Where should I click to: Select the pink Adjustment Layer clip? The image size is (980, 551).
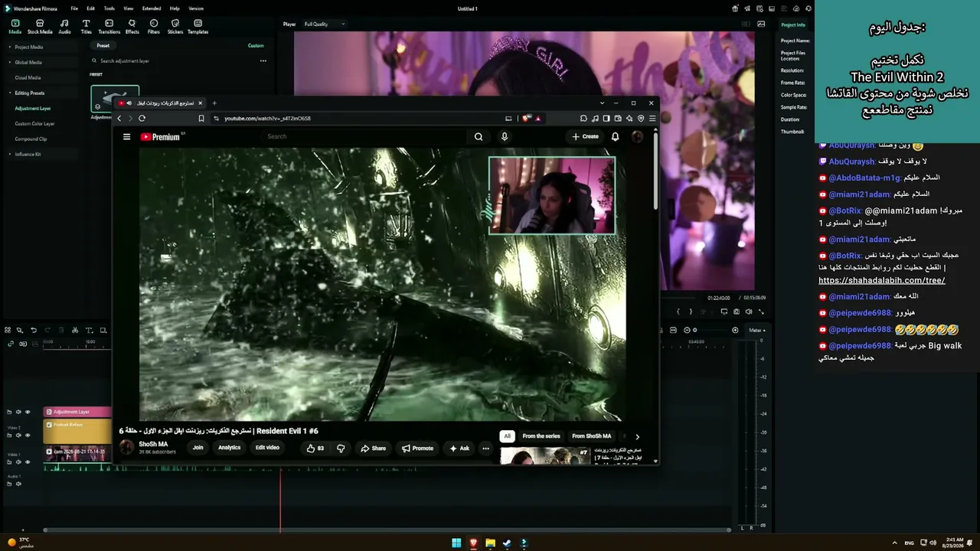point(77,412)
